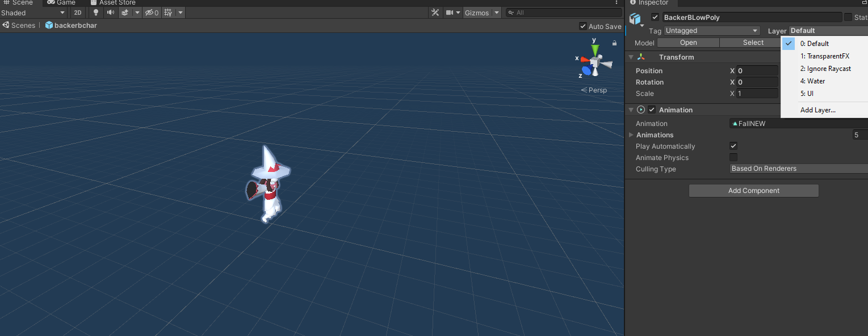
Task: Select layer 1: TransparentFX
Action: pyautogui.click(x=824, y=56)
